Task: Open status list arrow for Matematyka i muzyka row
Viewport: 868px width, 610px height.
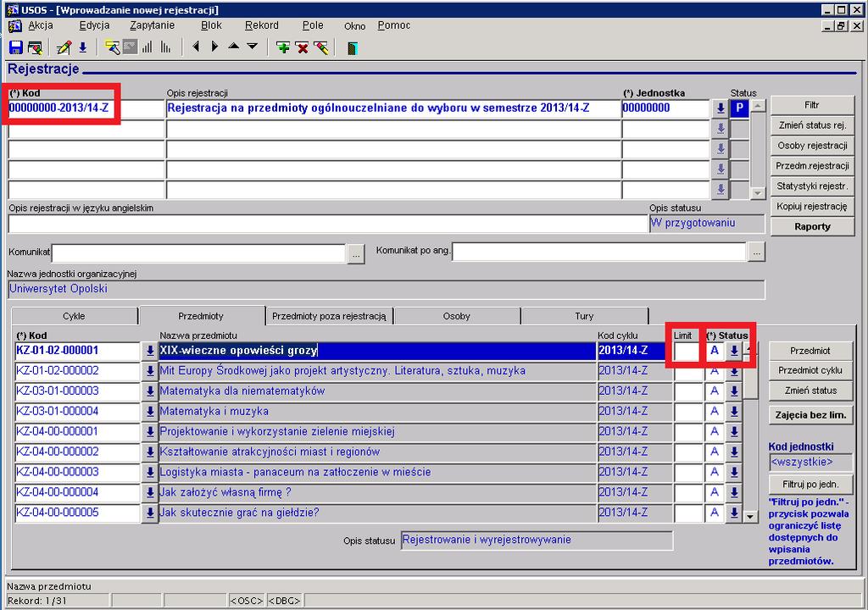Action: [734, 411]
